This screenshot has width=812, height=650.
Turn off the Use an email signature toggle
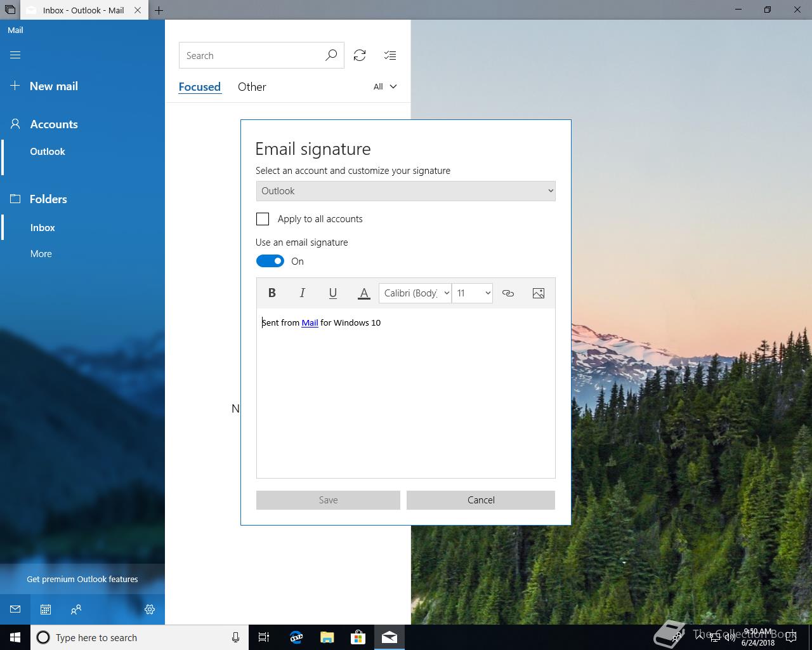click(x=270, y=261)
